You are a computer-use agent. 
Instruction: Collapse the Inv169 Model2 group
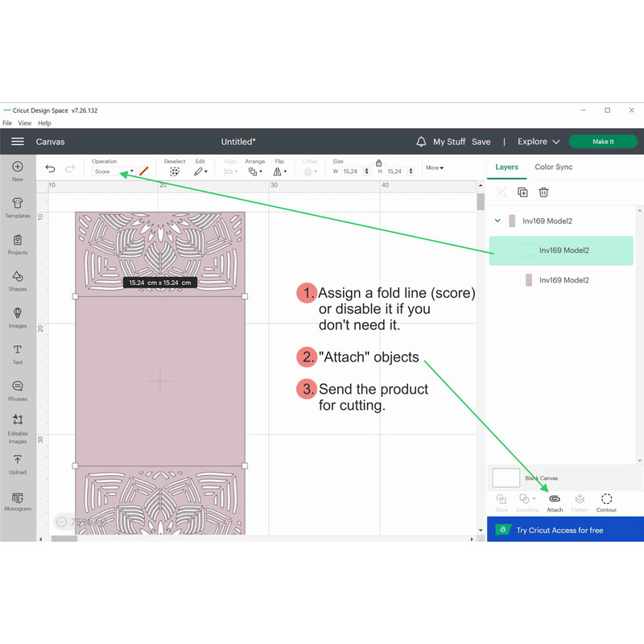tap(497, 221)
